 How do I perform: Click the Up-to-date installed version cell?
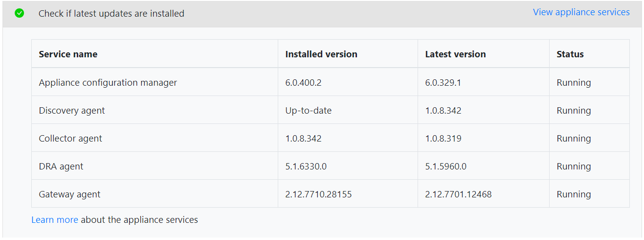[x=308, y=111]
